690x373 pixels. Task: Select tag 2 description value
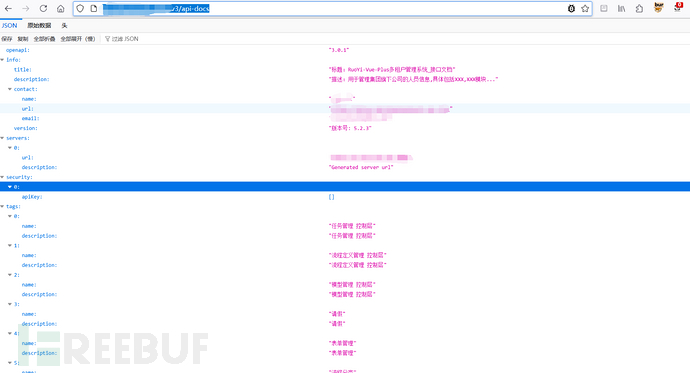tap(352, 294)
